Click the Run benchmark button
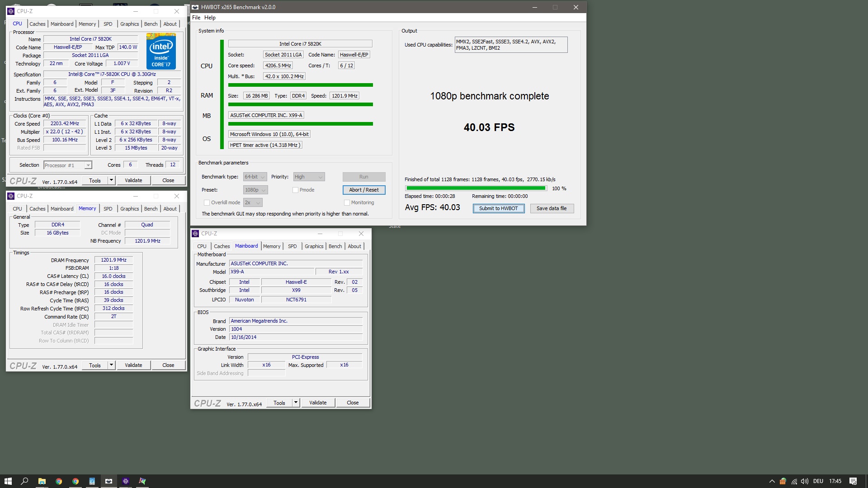868x488 pixels. [364, 177]
